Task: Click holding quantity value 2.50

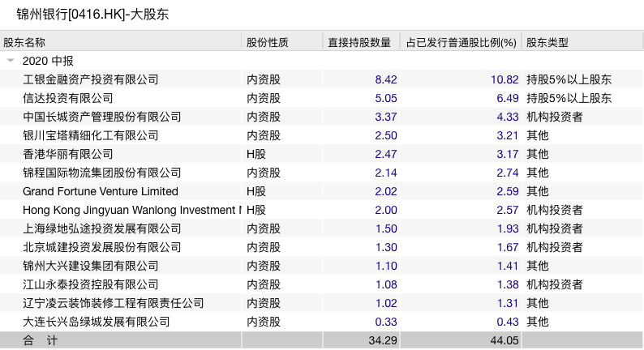Action: click(x=385, y=135)
